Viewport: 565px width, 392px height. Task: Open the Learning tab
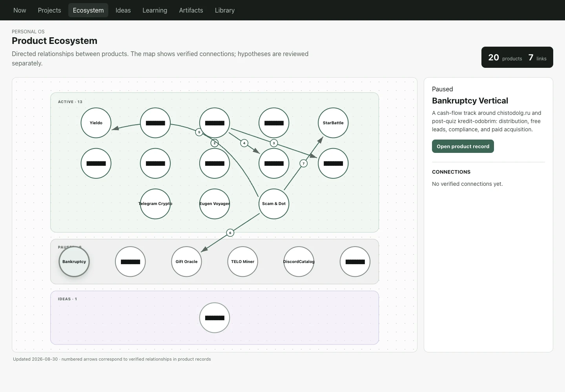point(155,10)
